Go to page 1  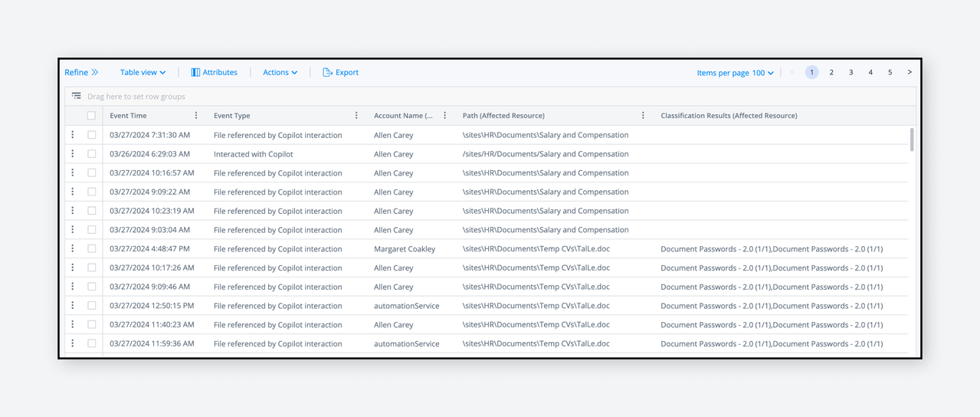811,72
